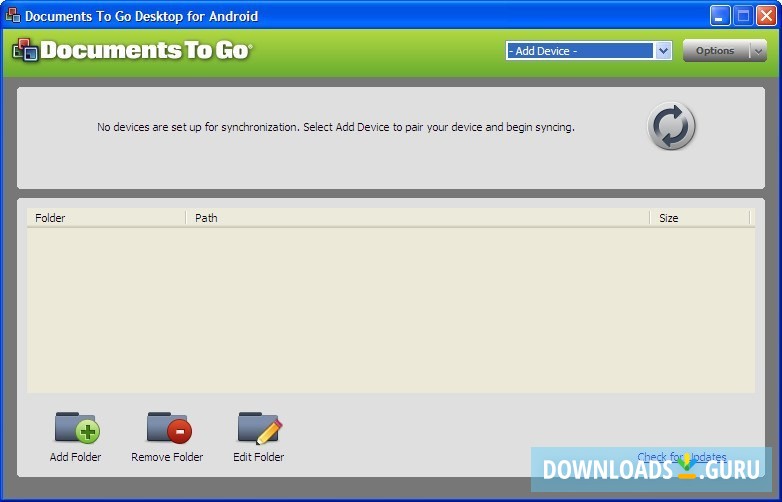Sort by the Size column header
Screen dimensions: 782x502
[700, 218]
